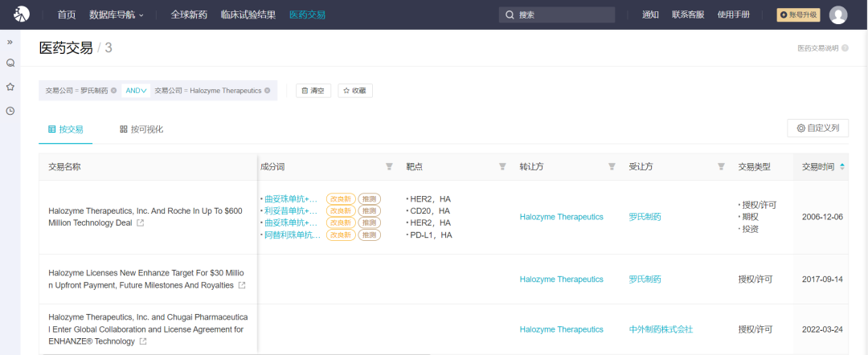Expand 数据库导航 navigation dropdown
The height and width of the screenshot is (355, 868).
pyautogui.click(x=117, y=14)
